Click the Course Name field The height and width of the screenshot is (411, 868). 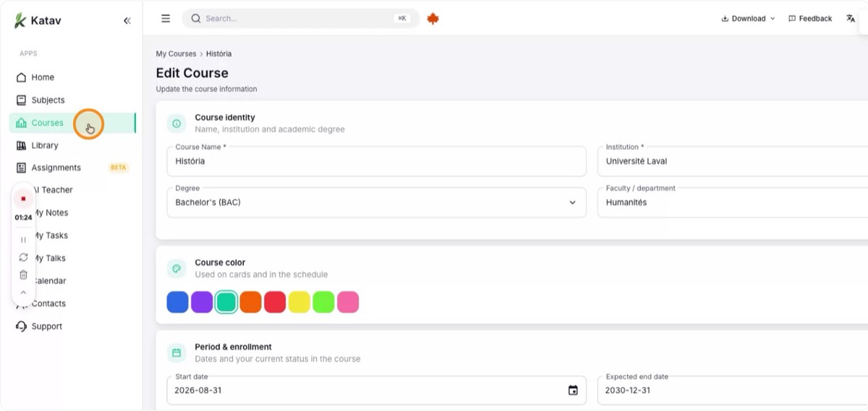click(376, 161)
